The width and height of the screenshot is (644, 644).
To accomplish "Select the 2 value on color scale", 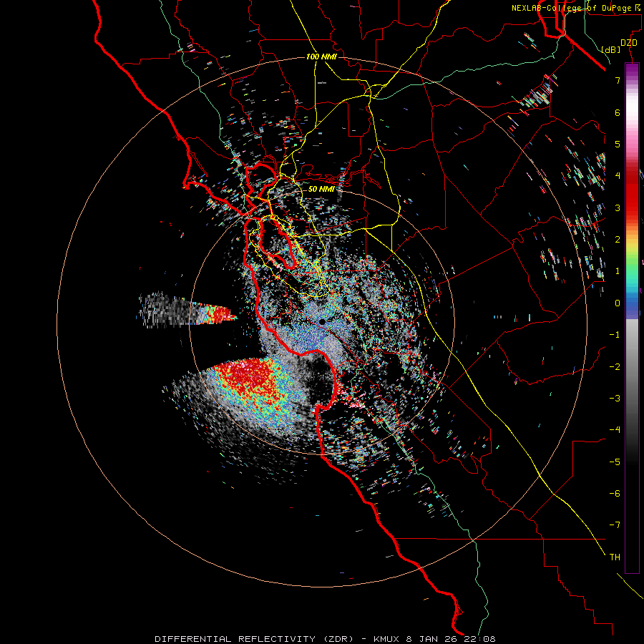I will coord(618,240).
